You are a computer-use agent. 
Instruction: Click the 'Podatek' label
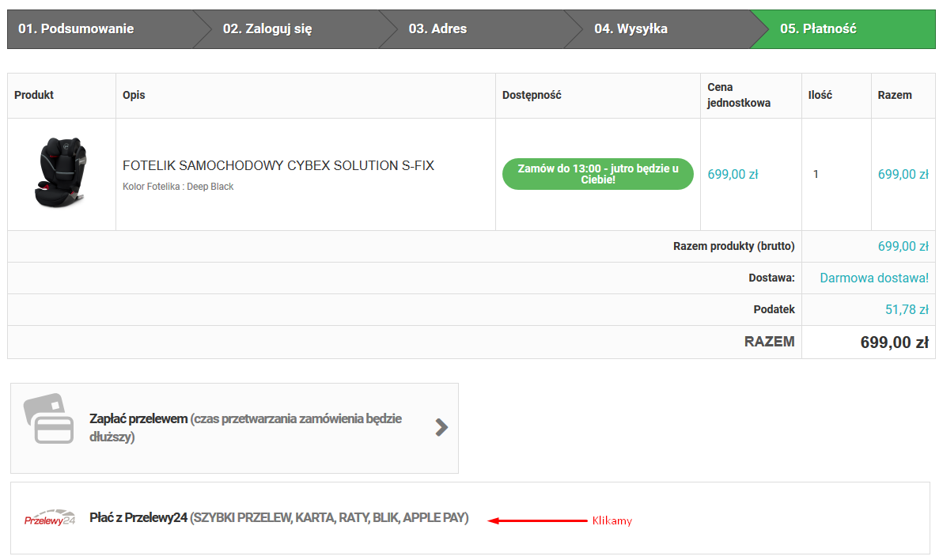774,309
